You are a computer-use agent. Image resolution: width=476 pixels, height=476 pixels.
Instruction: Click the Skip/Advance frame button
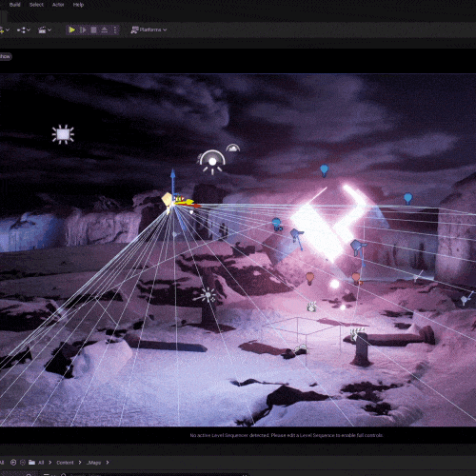point(83,30)
